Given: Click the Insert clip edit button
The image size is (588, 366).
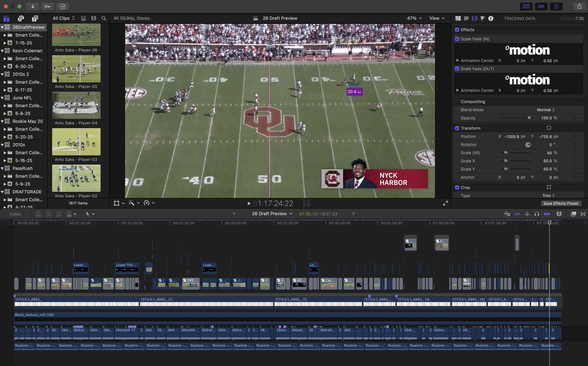Looking at the screenshot, I should coord(49,214).
